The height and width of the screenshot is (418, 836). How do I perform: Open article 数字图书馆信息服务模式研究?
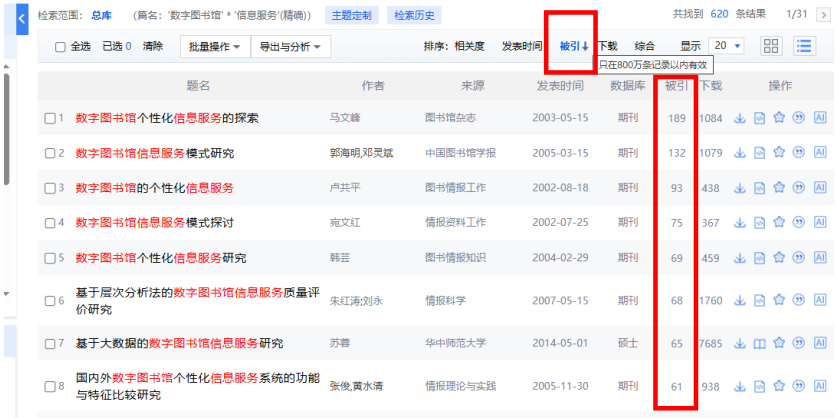[154, 153]
